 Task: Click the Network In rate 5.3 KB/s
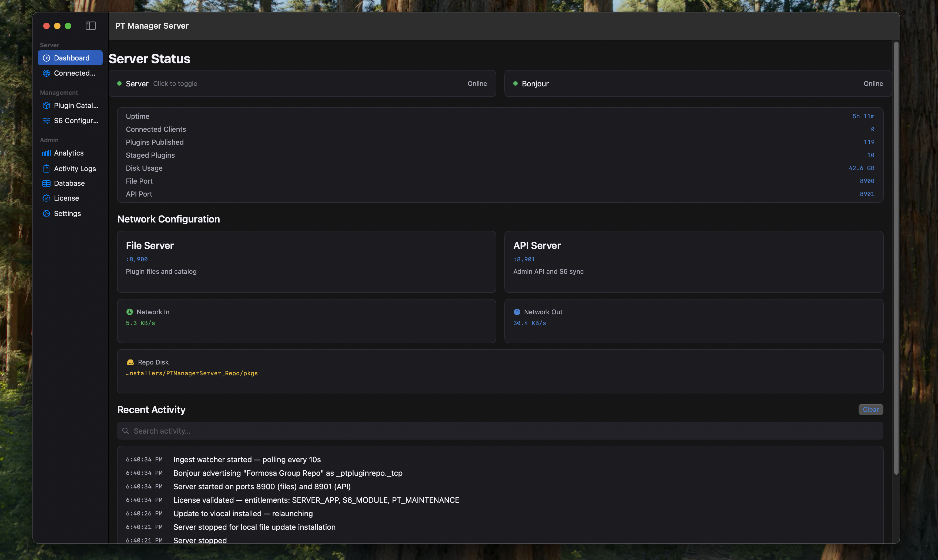pyautogui.click(x=140, y=323)
